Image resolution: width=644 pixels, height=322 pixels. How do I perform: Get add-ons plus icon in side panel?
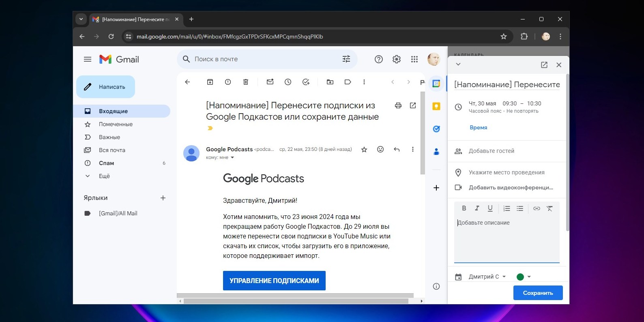pyautogui.click(x=436, y=188)
